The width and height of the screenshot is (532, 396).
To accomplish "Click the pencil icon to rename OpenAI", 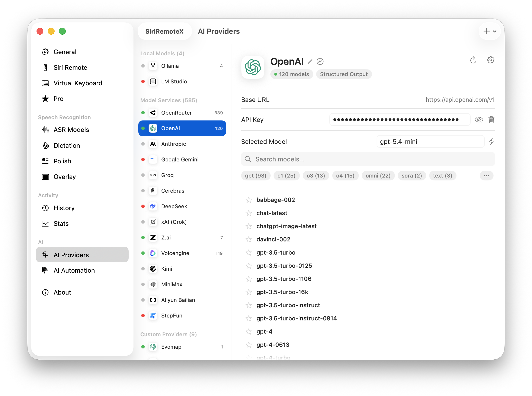I will pyautogui.click(x=310, y=62).
